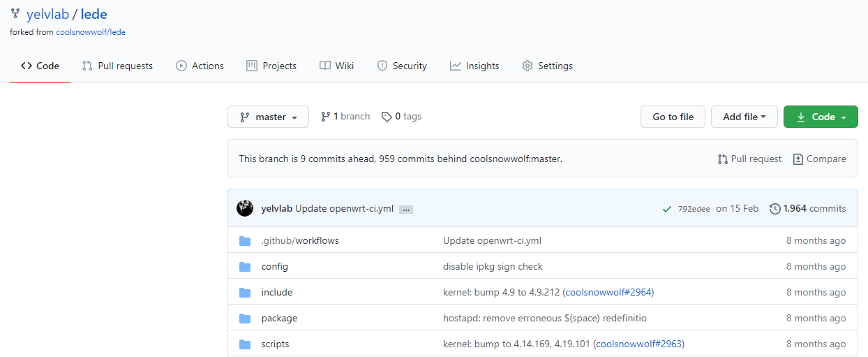Viewport: 868px width, 357px height.
Task: Go to the Projects tab
Action: pos(271,66)
